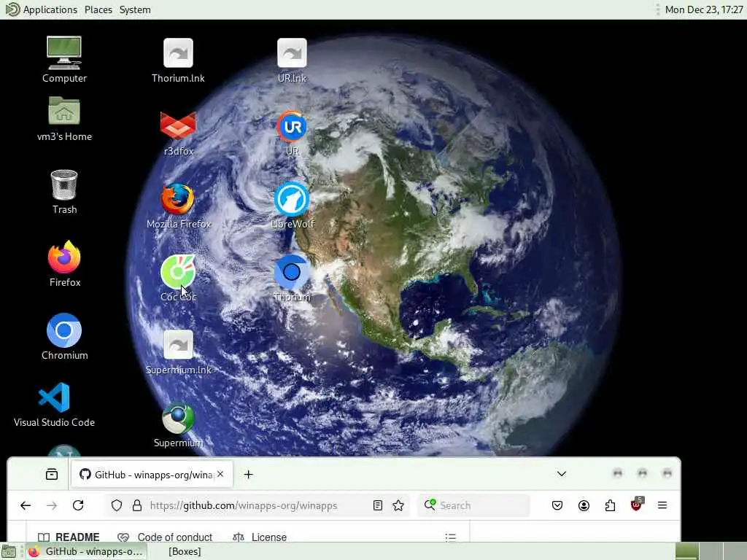Switch to the first workspace in the switcher
Viewport: 747px width, 560px height.
click(686, 551)
